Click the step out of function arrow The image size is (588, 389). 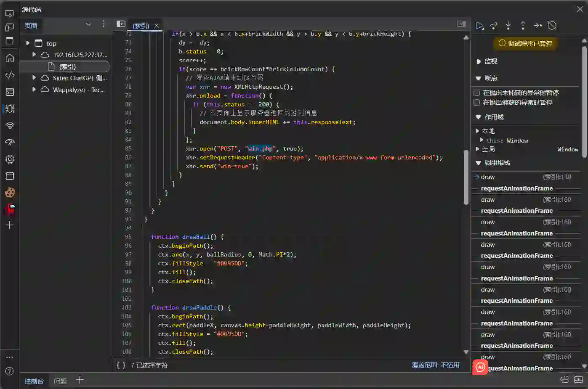523,26
